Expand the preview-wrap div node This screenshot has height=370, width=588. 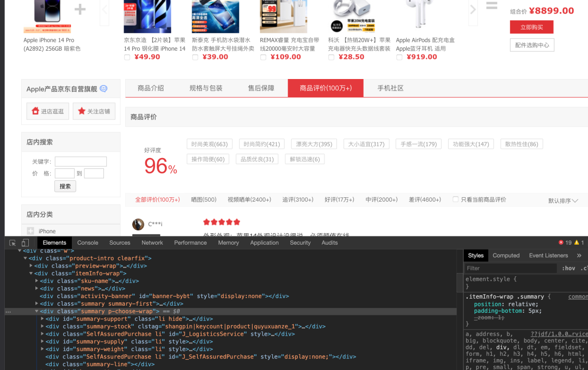31,266
